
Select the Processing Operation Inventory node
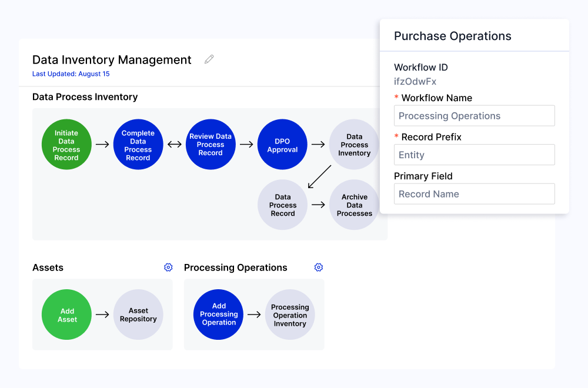(x=290, y=315)
